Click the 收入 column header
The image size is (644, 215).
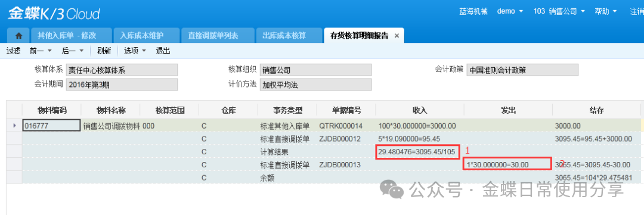(x=420, y=110)
